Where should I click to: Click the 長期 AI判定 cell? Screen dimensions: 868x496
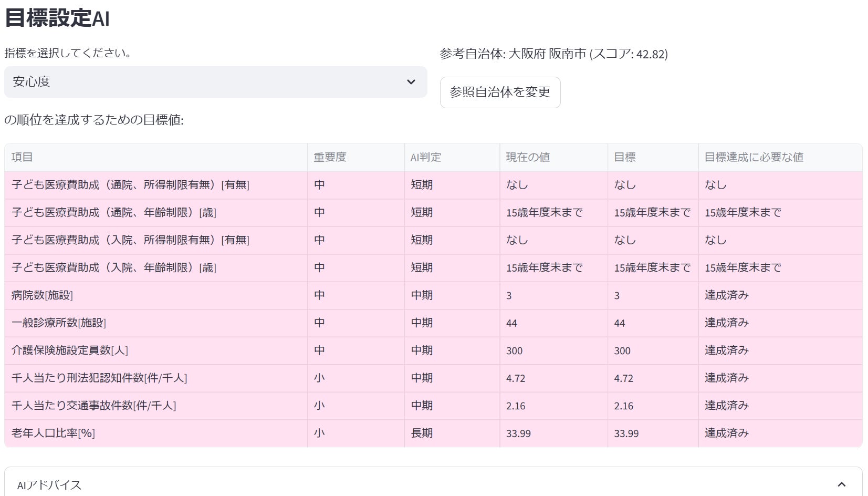tap(422, 433)
